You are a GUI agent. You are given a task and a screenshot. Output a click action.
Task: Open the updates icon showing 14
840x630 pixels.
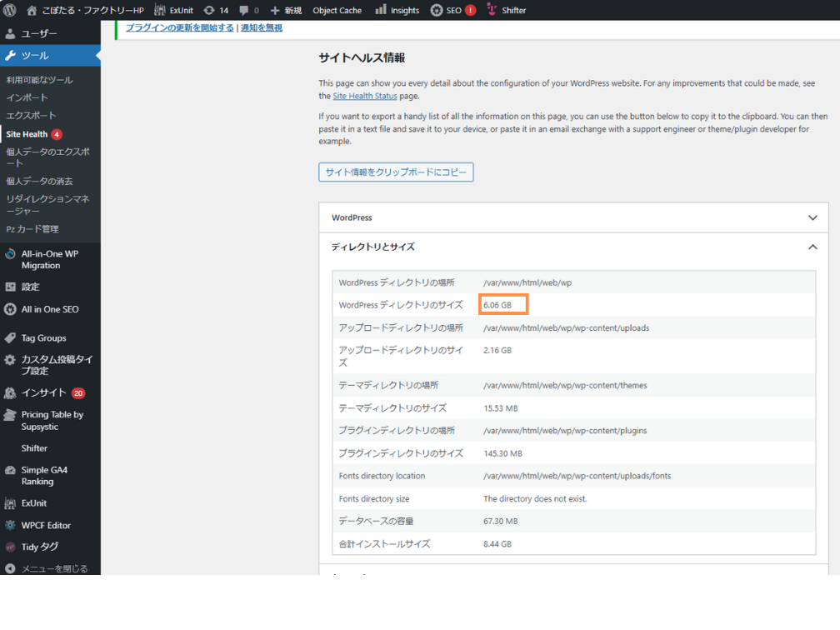pos(209,10)
